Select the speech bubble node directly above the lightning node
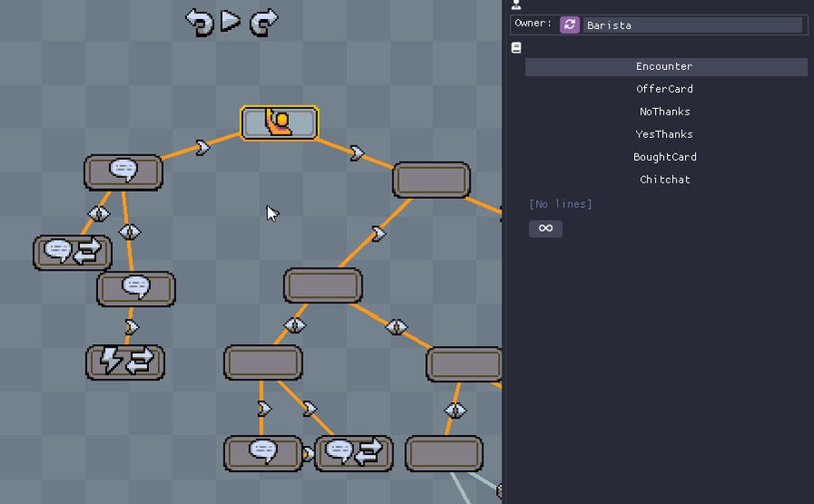This screenshot has width=814, height=504. 136,289
